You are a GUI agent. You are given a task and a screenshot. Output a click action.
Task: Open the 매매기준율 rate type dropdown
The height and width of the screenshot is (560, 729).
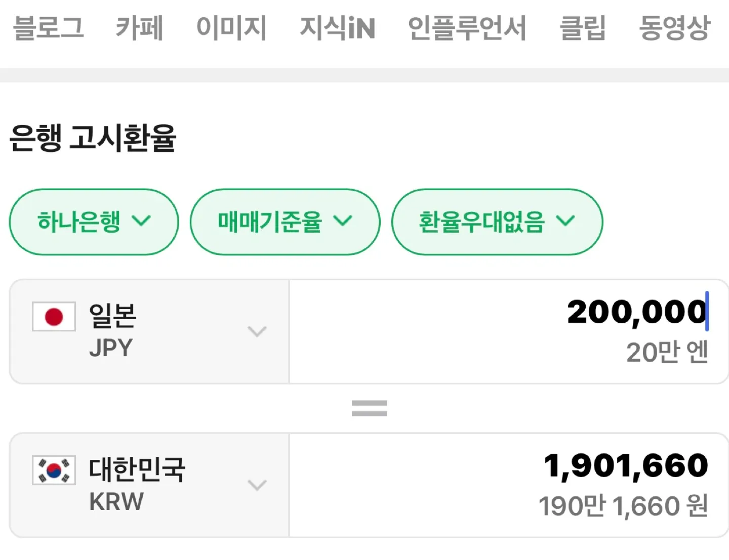point(285,222)
